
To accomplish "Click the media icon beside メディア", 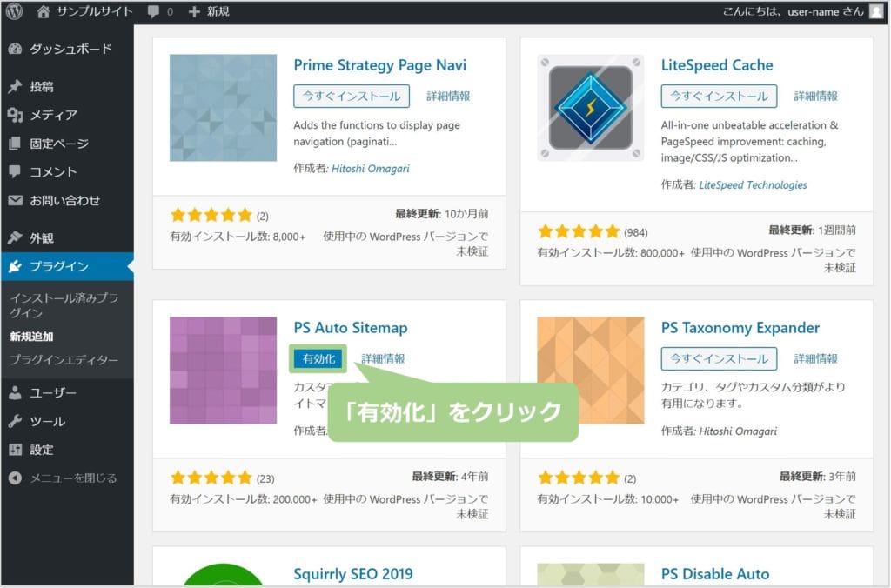I will (x=16, y=115).
